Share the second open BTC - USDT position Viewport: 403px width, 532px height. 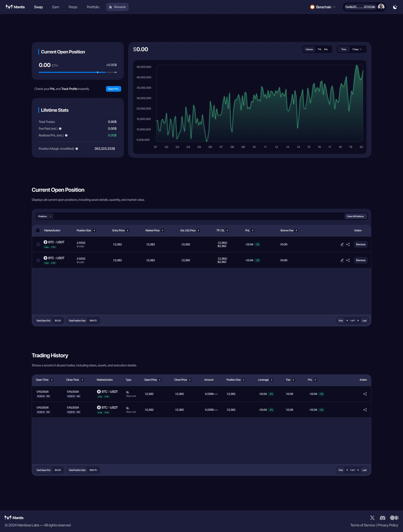point(348,260)
